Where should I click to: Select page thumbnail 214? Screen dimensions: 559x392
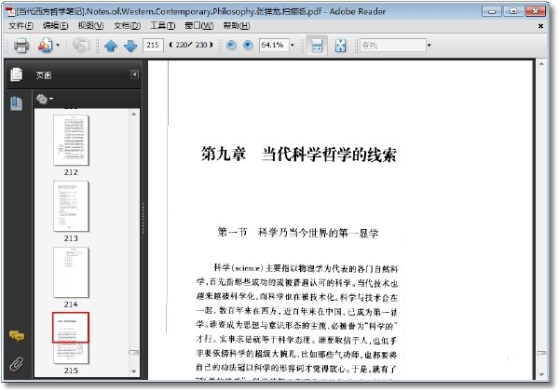coord(71,273)
